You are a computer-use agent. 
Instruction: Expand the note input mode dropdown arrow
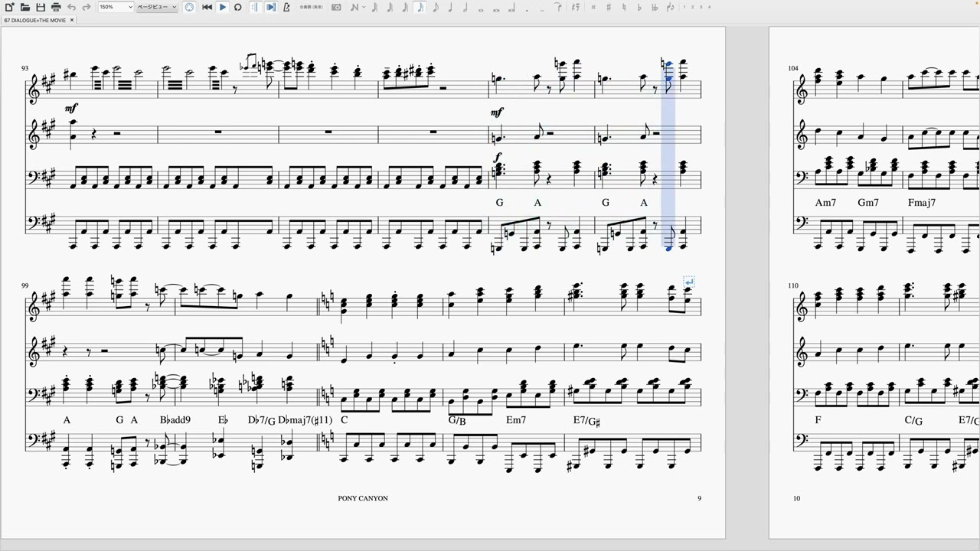363,7
